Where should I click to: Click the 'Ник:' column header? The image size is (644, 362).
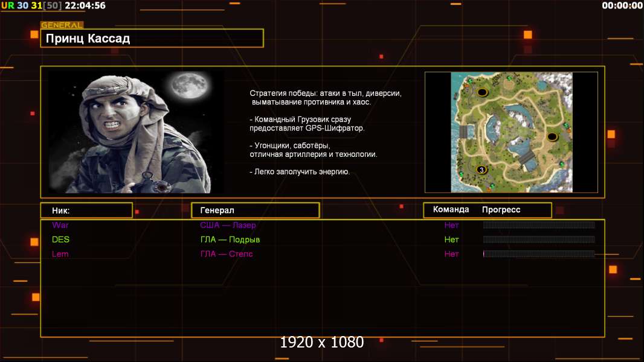pyautogui.click(x=86, y=211)
